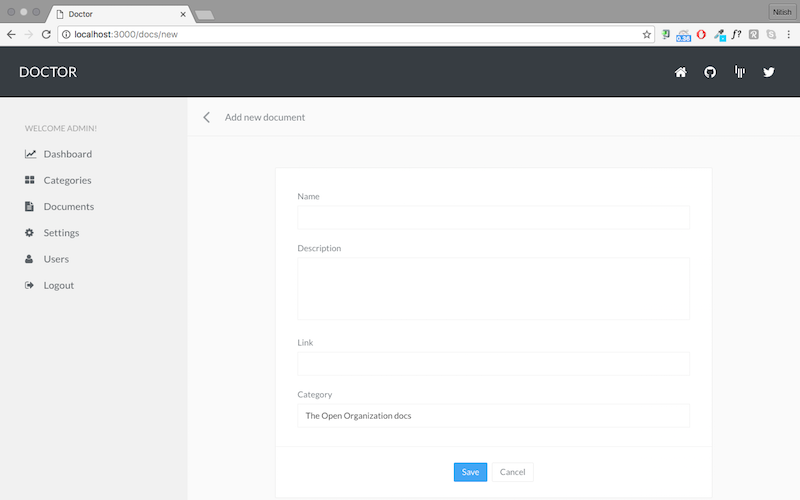Click the 'Add new document' heading
The height and width of the screenshot is (500, 800).
(x=265, y=117)
